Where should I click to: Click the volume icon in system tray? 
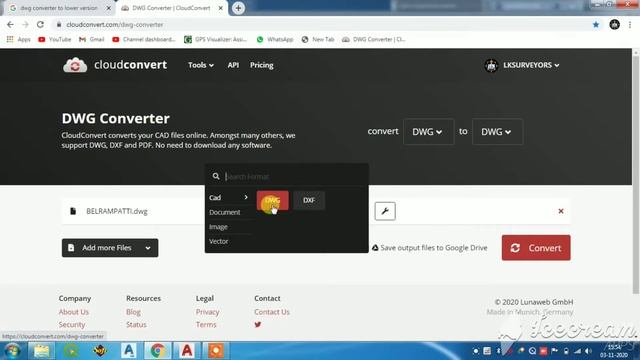[x=588, y=351]
